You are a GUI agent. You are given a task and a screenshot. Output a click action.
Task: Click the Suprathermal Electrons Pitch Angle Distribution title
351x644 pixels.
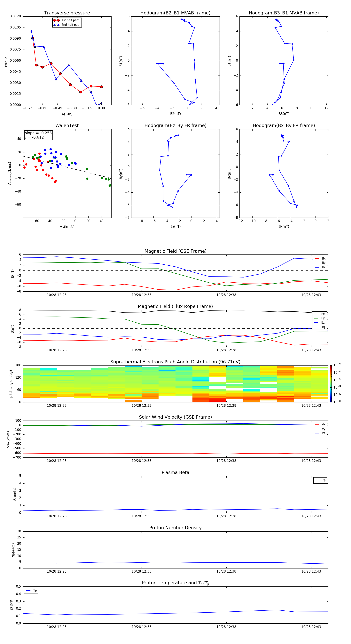pos(175,362)
